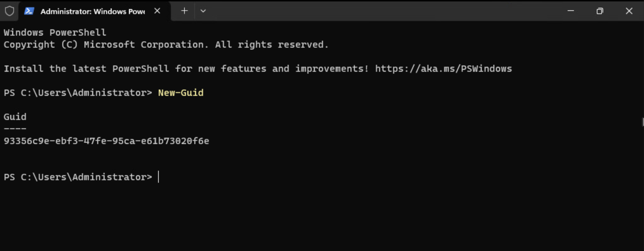644x251 pixels.
Task: Click the scrollbar marker on right edge
Action: 643,122
